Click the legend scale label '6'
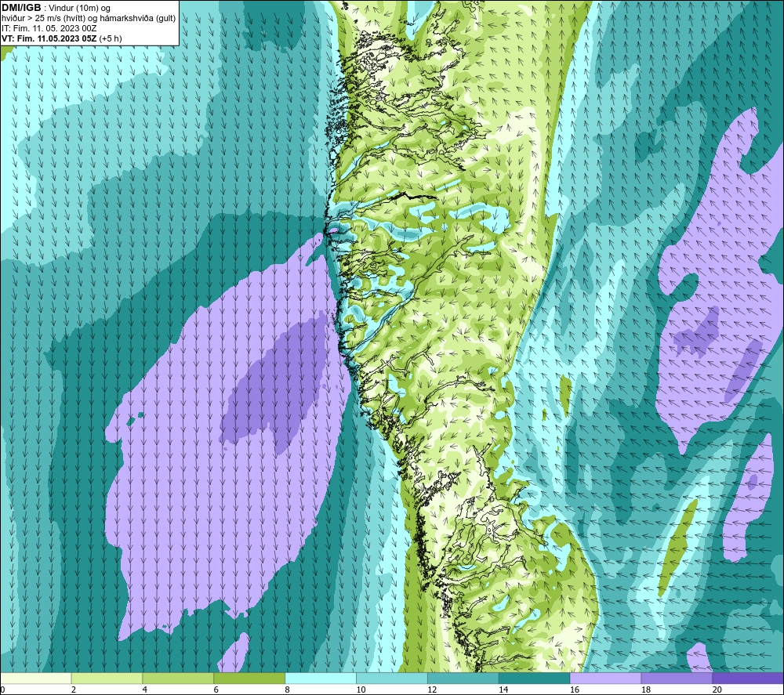 [216, 690]
